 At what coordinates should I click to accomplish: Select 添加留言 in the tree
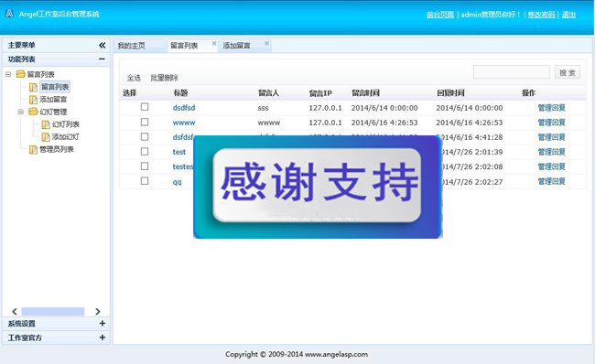pos(53,100)
